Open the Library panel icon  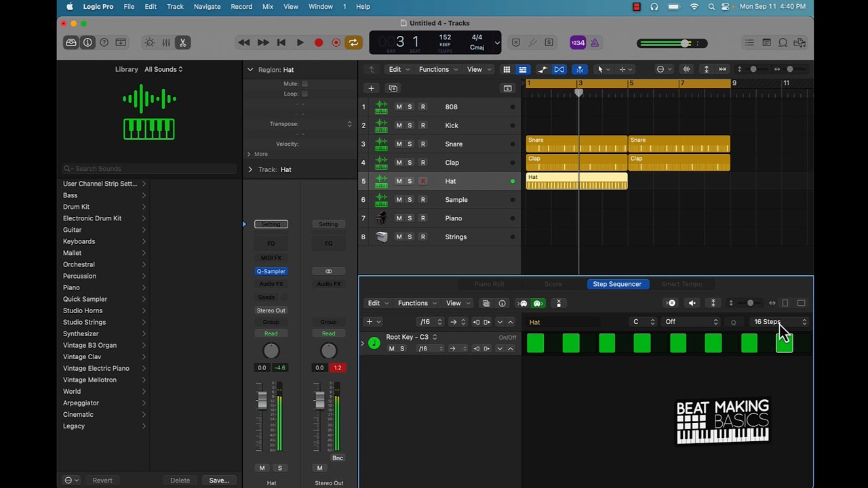(x=71, y=43)
